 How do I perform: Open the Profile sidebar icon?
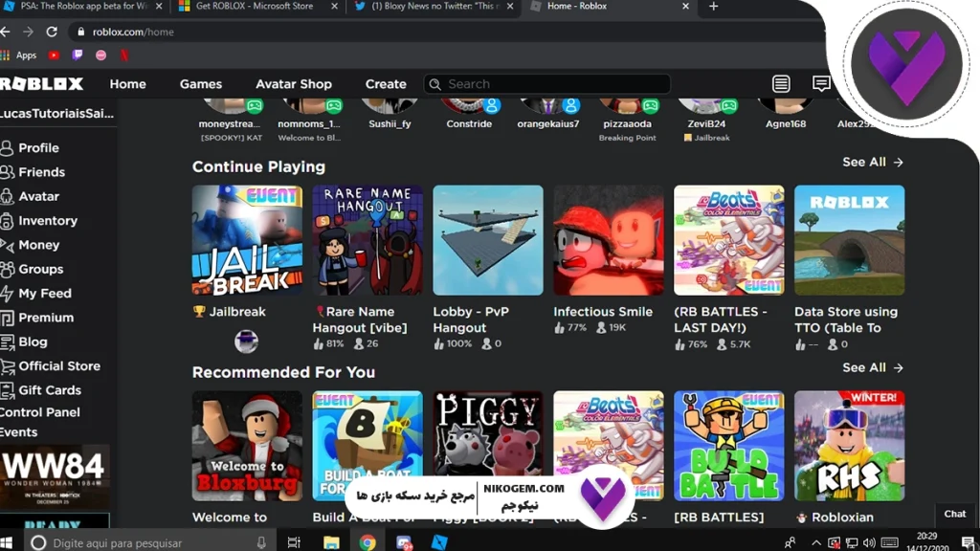coord(7,148)
